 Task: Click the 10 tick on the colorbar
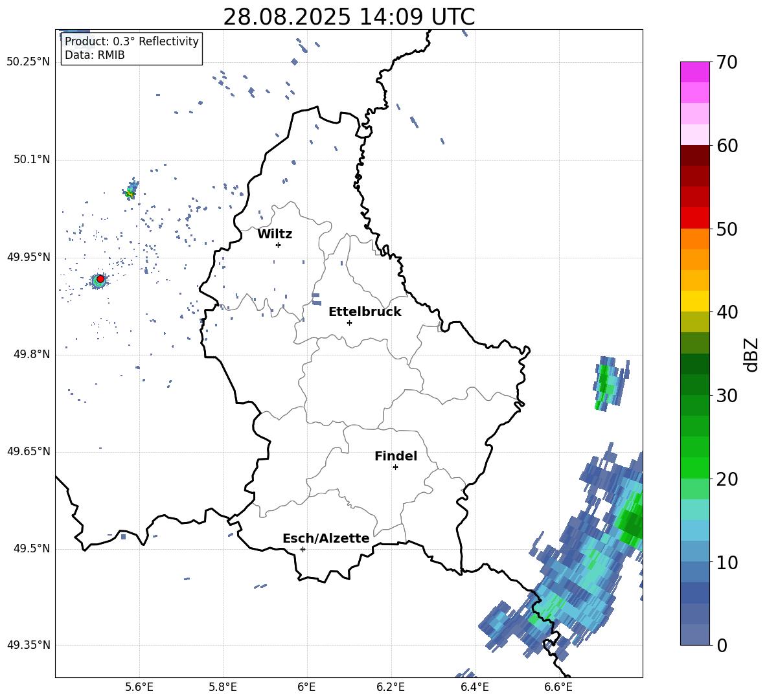[x=727, y=562]
